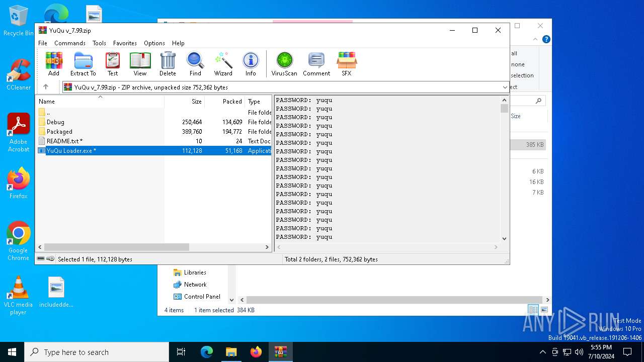
Task: Open CCleaner desktop shortcut
Action: point(19,74)
